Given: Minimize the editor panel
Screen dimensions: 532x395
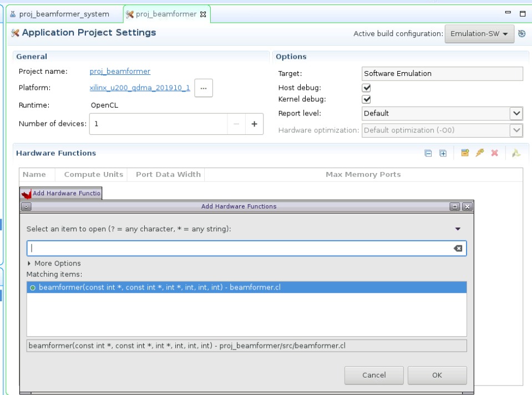Looking at the screenshot, I should click(508, 13).
